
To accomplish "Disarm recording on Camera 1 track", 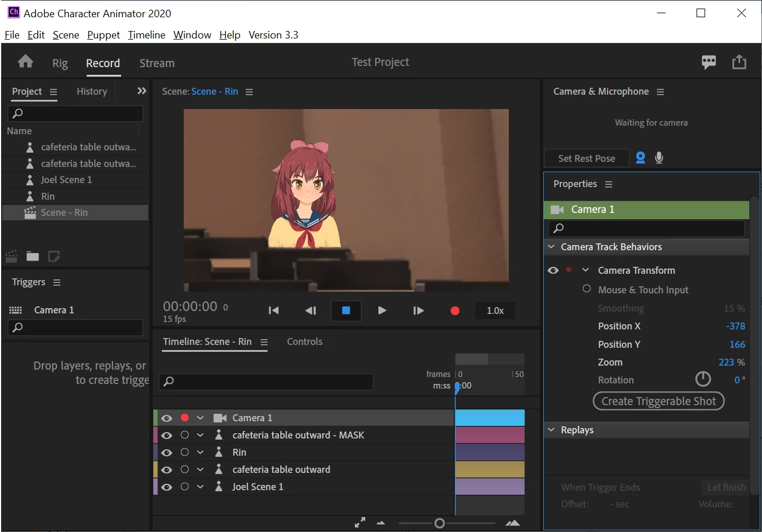I will [x=185, y=418].
